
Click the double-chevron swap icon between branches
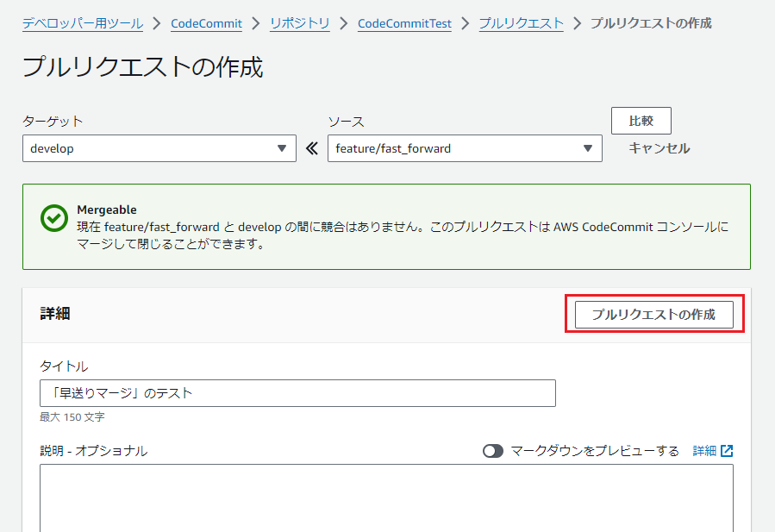point(311,147)
